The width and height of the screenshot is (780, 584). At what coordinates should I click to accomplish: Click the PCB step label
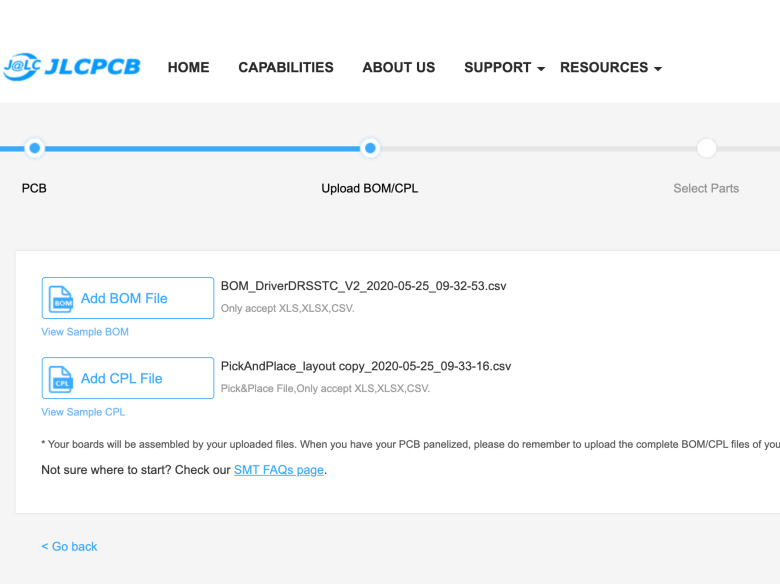click(x=34, y=188)
